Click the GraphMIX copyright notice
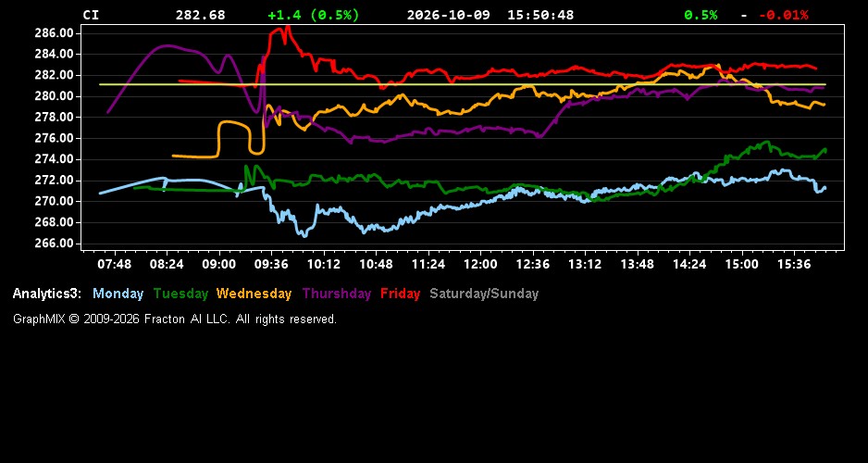The height and width of the screenshot is (463, 868). pos(175,319)
